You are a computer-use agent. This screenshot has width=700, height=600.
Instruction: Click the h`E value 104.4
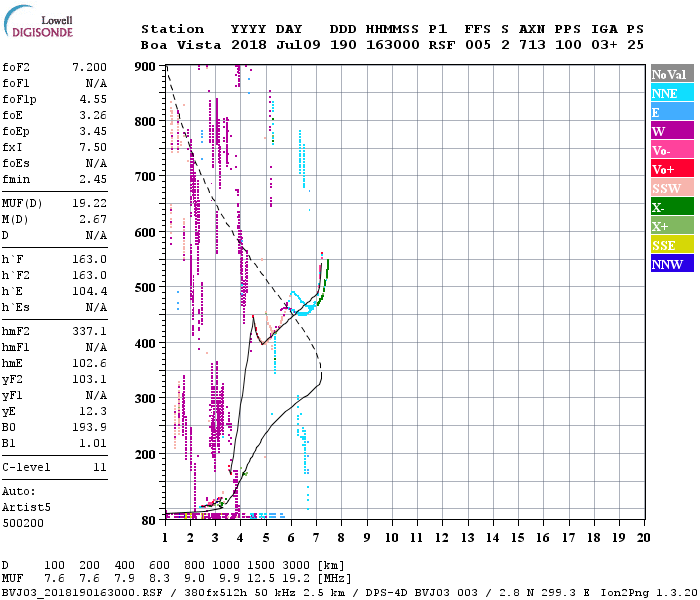[x=89, y=292]
